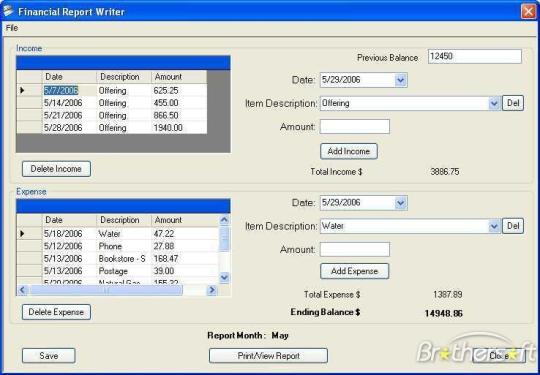Viewport: 540px width, 375px height.
Task: Click the Financial Report Writer title bar icon
Action: pos(9,11)
